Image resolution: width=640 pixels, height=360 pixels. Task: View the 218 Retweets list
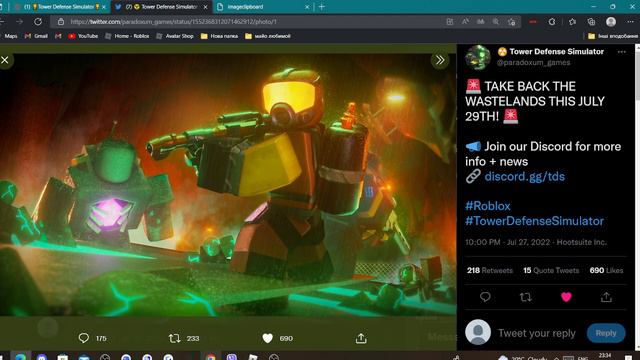[x=490, y=270]
